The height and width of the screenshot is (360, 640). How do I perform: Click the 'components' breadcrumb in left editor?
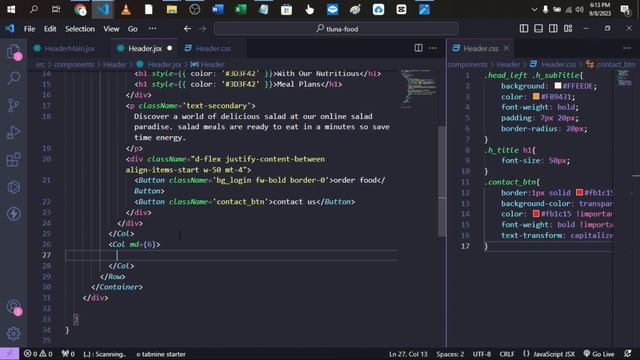click(74, 64)
